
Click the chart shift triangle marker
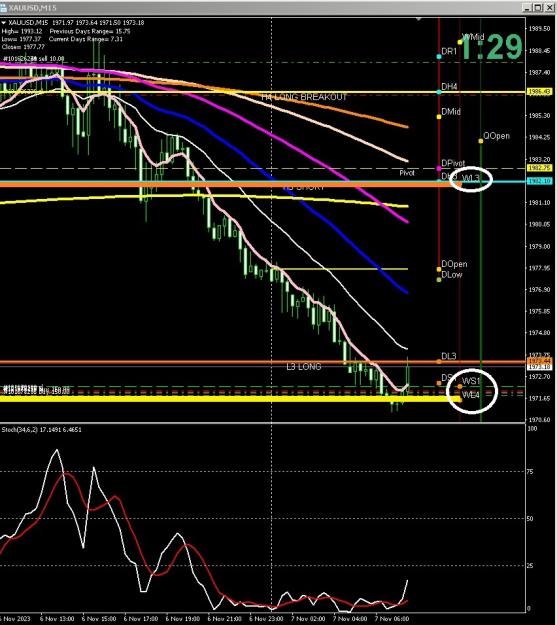tap(419, 19)
